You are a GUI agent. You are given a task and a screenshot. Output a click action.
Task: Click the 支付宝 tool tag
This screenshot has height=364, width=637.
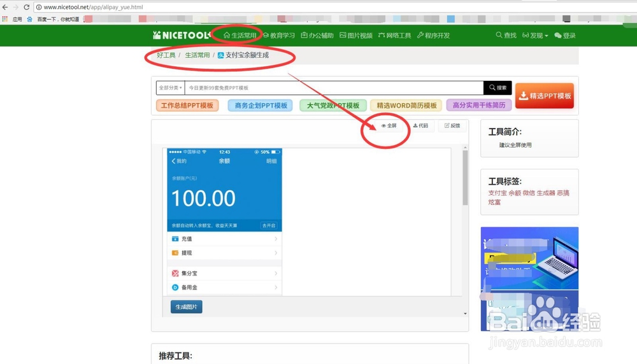tap(497, 193)
